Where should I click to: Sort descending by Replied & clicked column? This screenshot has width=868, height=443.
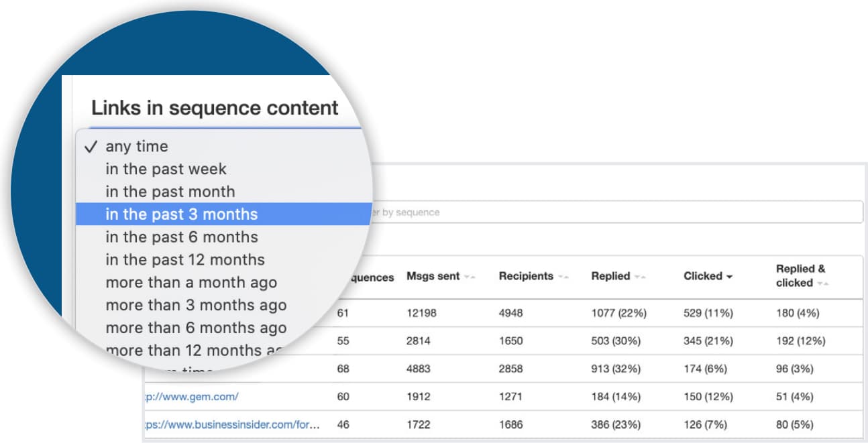[x=819, y=284]
